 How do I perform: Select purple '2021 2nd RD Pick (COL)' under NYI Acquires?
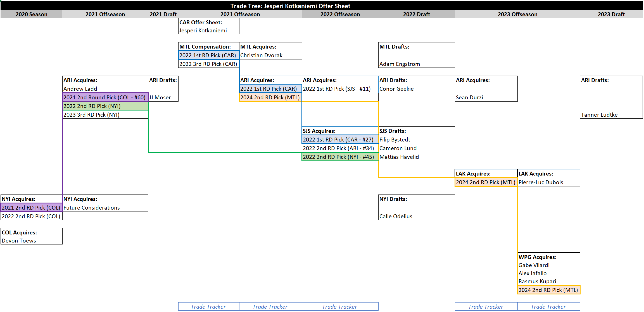click(31, 208)
